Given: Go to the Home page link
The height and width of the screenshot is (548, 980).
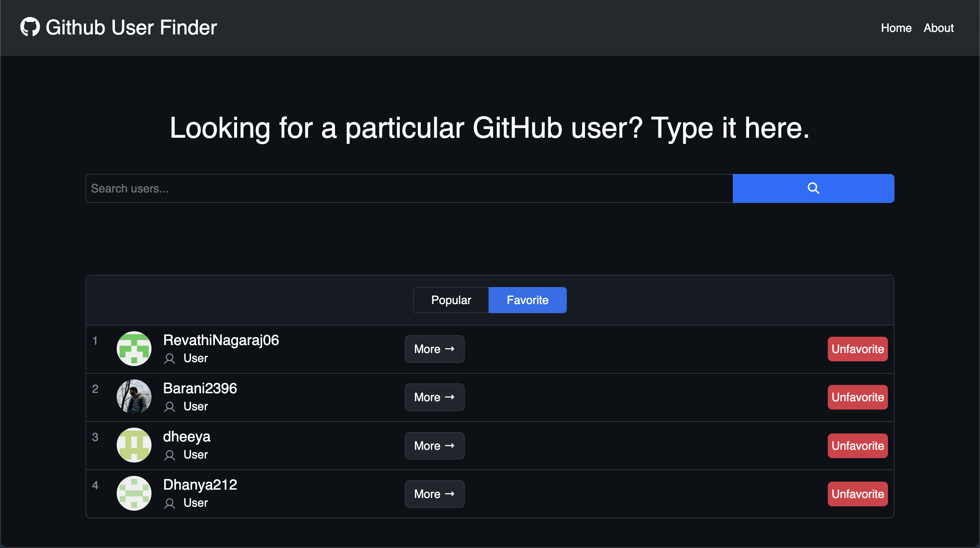Looking at the screenshot, I should click(x=896, y=28).
